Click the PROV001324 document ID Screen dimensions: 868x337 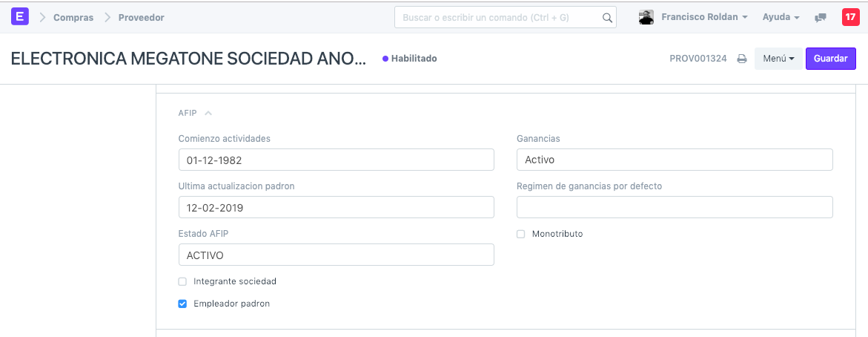[x=698, y=59]
